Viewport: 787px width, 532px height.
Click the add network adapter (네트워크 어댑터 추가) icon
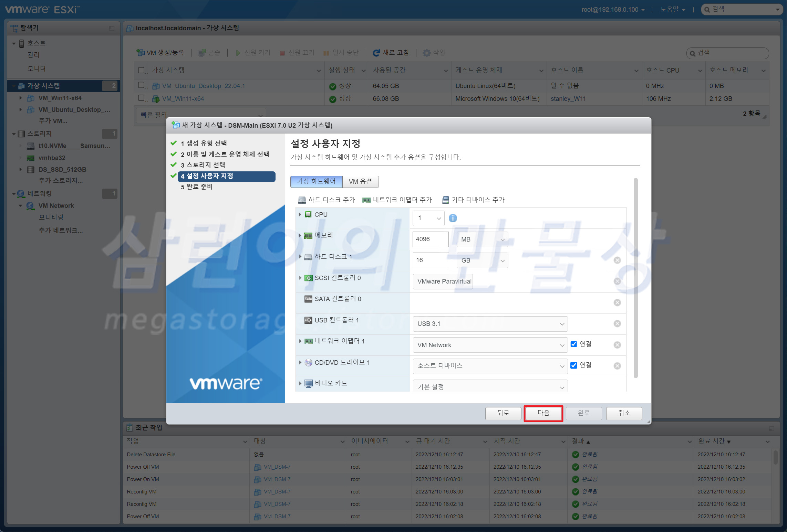point(366,200)
